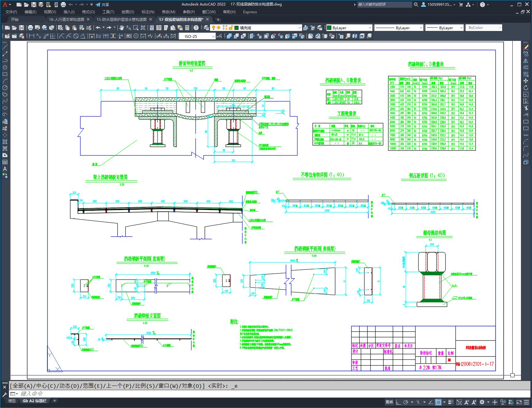Image resolution: width=532 pixels, height=408 pixels.
Task: Click the 图纸 paper space button
Action: 389,402
